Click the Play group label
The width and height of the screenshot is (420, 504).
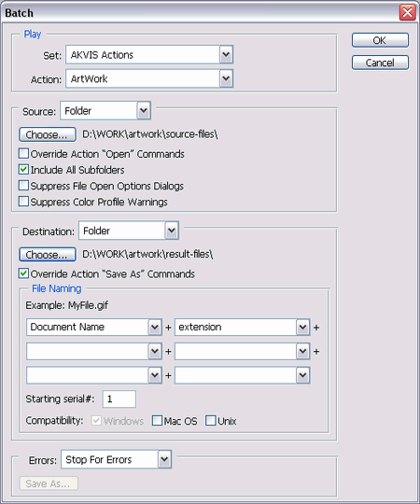click(x=33, y=35)
